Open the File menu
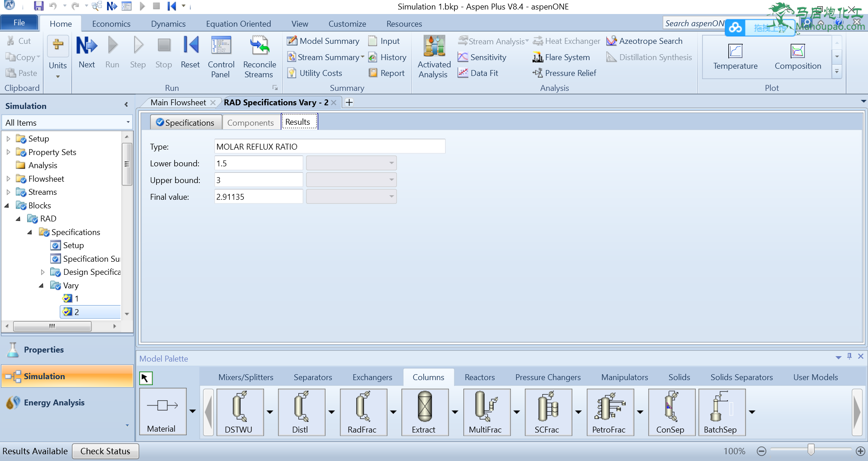 tap(19, 23)
